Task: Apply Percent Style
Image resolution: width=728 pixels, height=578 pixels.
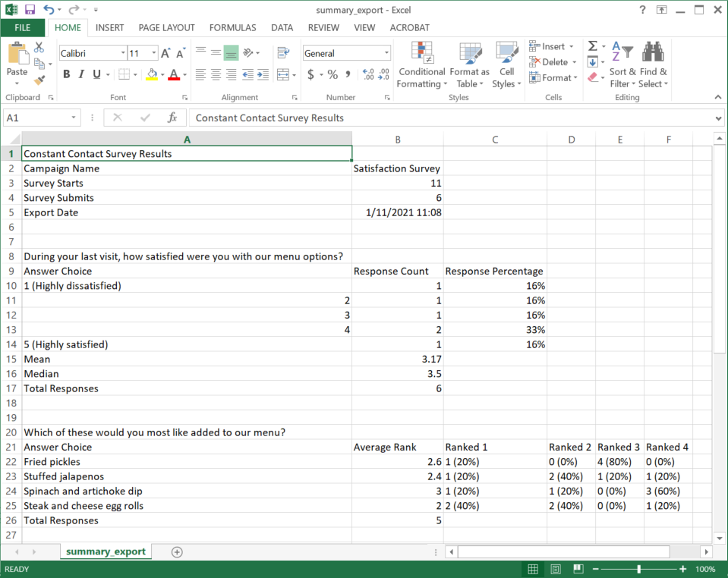Action: (x=333, y=74)
